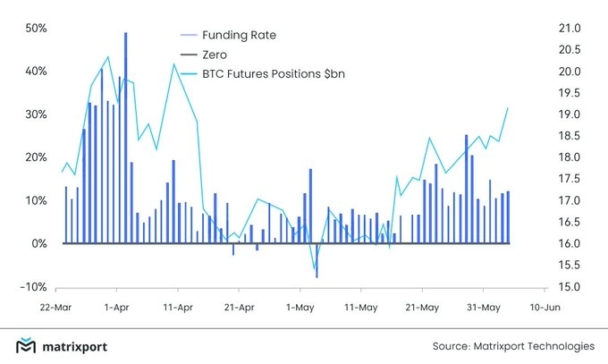Image resolution: width=608 pixels, height=364 pixels.
Task: Click the Source: Matrixport Technologies text
Action: (x=511, y=346)
